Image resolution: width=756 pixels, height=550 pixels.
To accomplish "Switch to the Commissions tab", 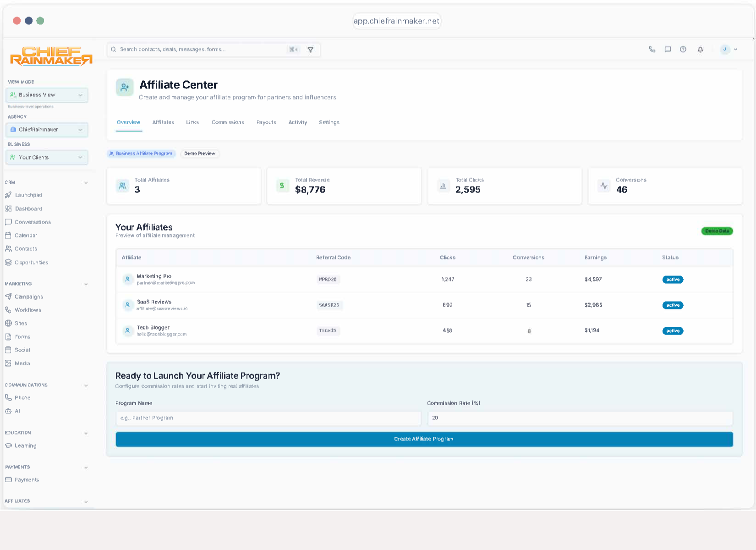I will coord(228,122).
